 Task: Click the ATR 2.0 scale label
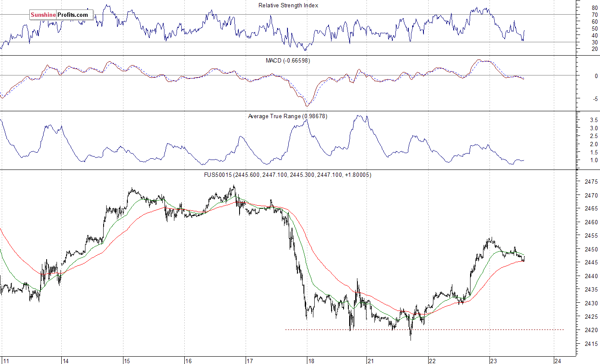point(594,144)
